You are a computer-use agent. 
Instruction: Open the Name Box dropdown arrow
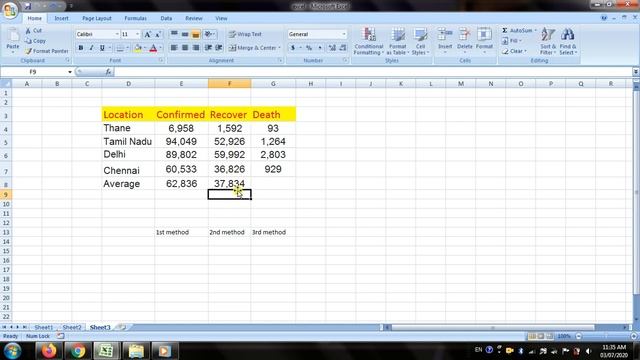[70, 72]
